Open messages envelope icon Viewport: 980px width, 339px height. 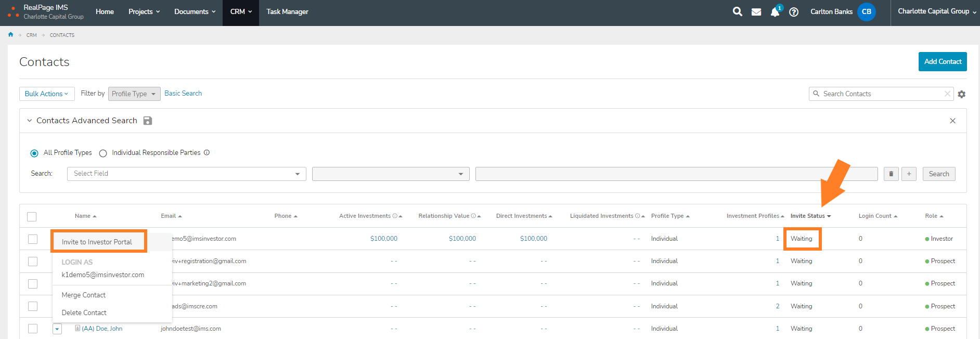[x=756, y=12]
